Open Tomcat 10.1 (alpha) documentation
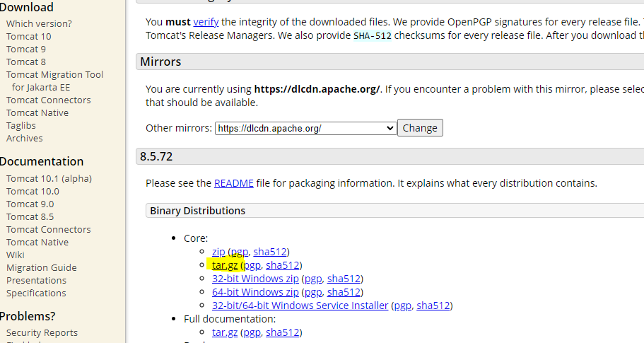This screenshot has width=644, height=343. [49, 179]
